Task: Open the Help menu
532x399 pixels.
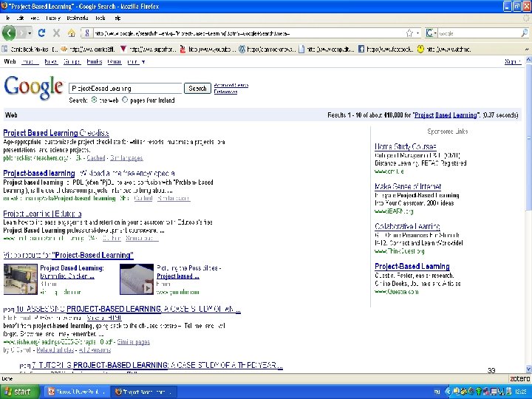Action: pyautogui.click(x=117, y=18)
